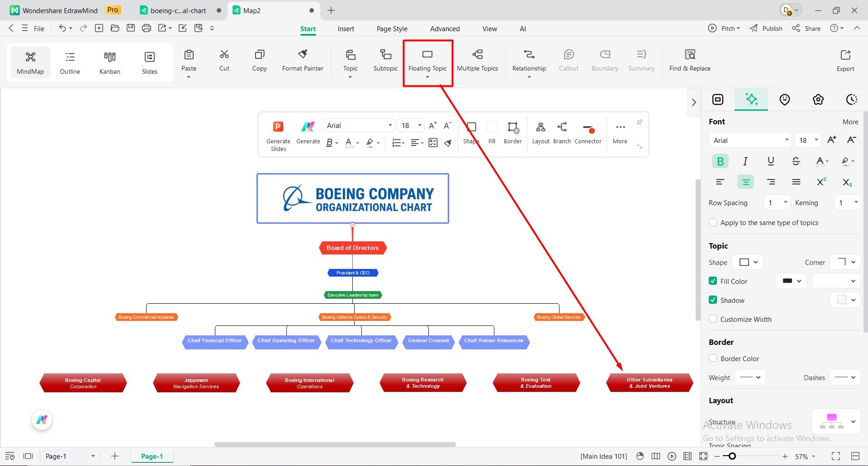The width and height of the screenshot is (868, 466).
Task: Uncheck the Fill Color checkbox
Action: pyautogui.click(x=713, y=281)
